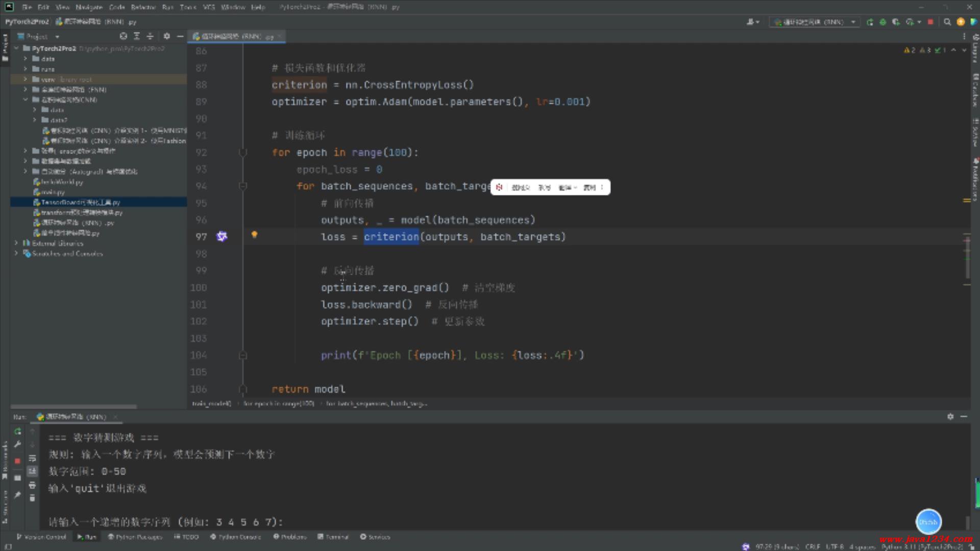Click the project panel horizontal scrollbar

pyautogui.click(x=74, y=407)
